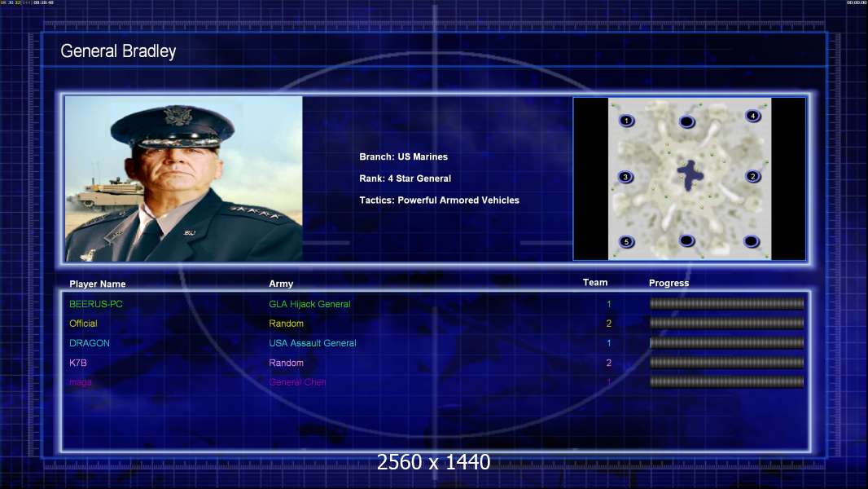The height and width of the screenshot is (489, 868).
Task: Click the Tactics: Powerful Armored Vehicles line
Action: [x=440, y=200]
